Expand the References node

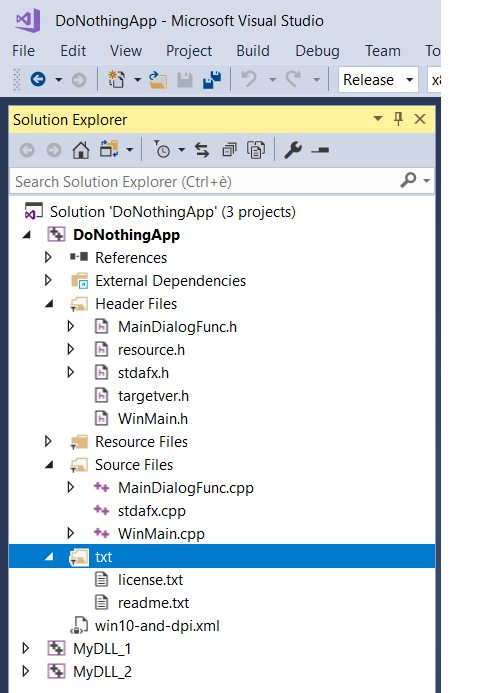[48, 257]
